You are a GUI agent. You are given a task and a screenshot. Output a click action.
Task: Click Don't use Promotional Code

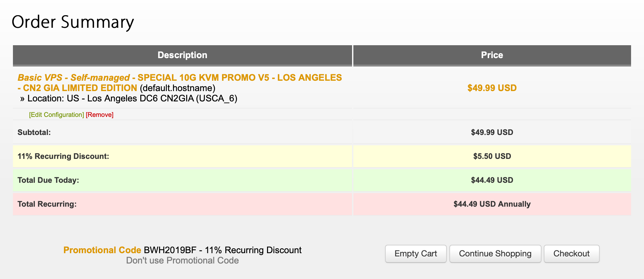point(182,261)
